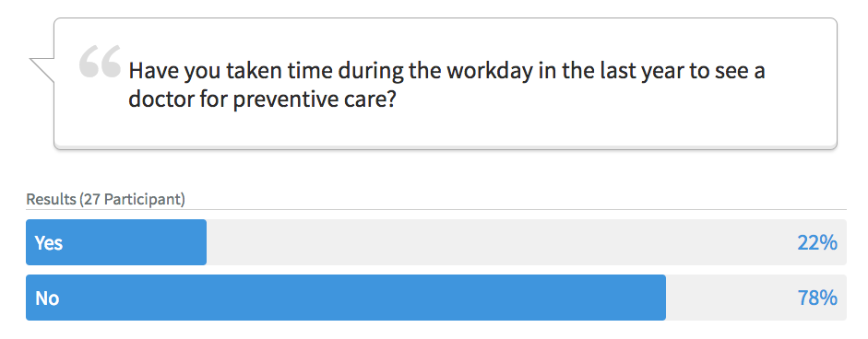Select the 'No' label in results
This screenshot has height=339, width=868.
47,298
